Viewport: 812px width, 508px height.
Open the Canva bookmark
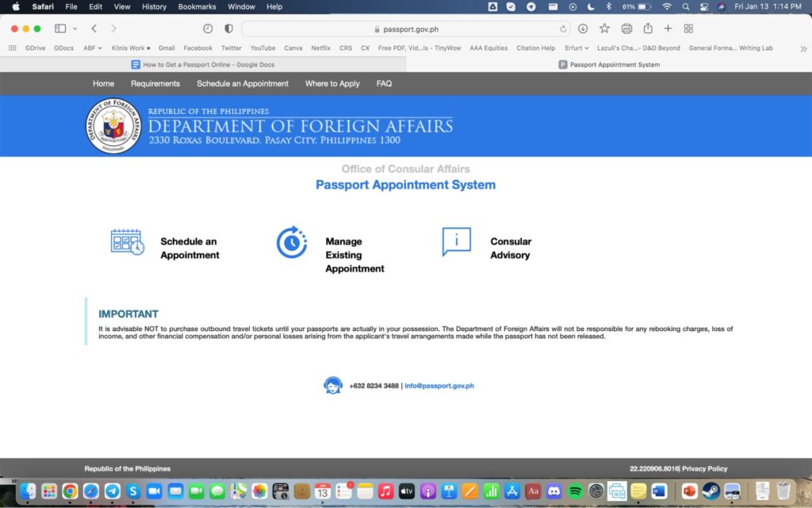pyautogui.click(x=293, y=48)
